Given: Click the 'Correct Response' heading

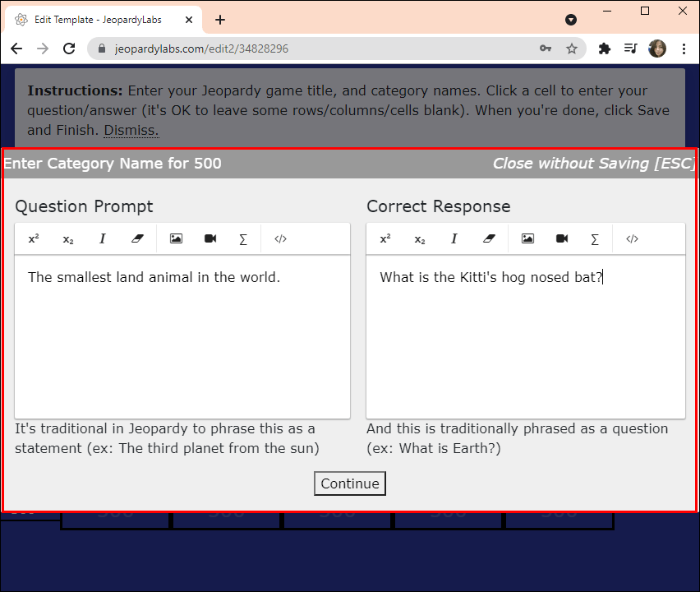Looking at the screenshot, I should [439, 206].
